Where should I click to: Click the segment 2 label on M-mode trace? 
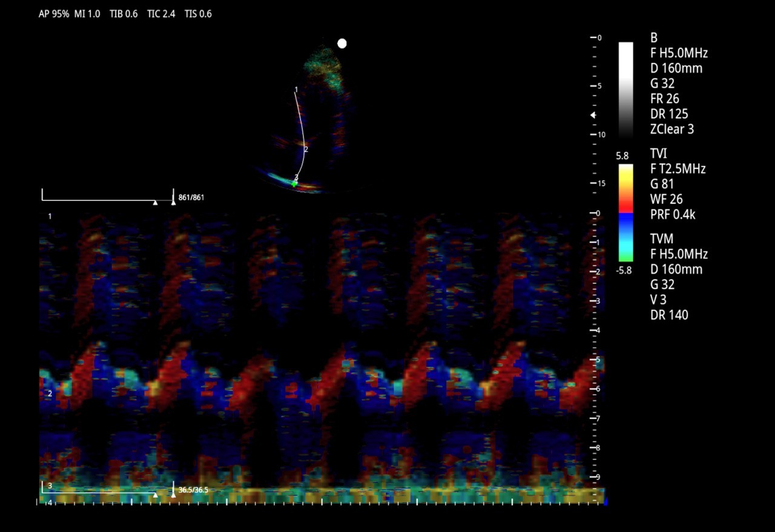50,394
